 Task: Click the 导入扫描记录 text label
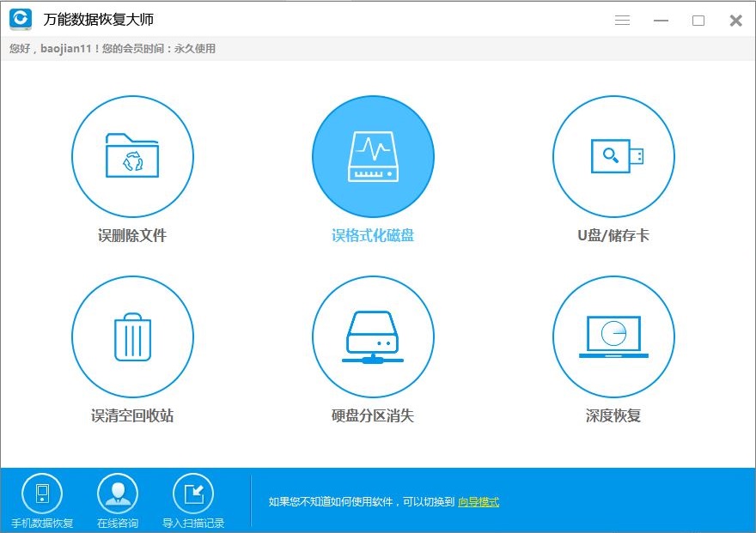point(193,523)
